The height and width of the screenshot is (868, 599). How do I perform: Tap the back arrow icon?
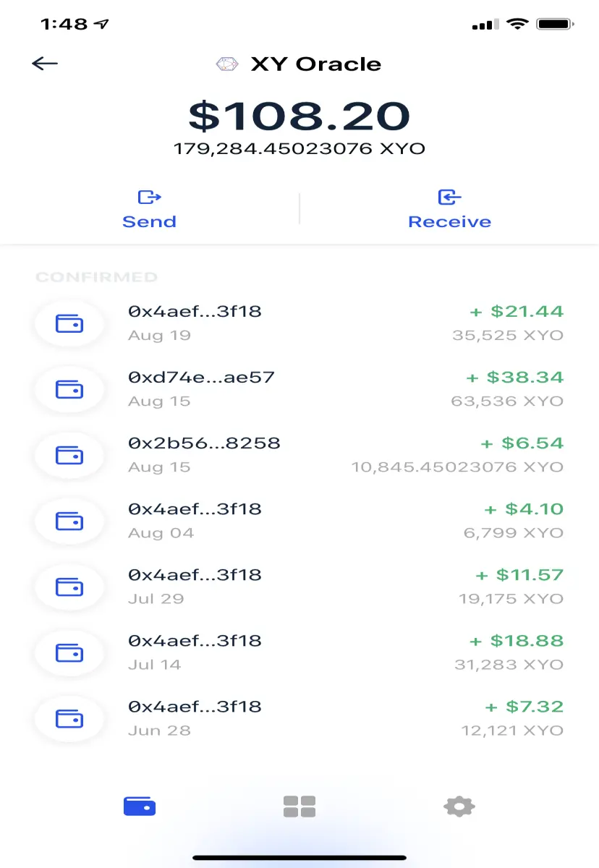pyautogui.click(x=45, y=64)
